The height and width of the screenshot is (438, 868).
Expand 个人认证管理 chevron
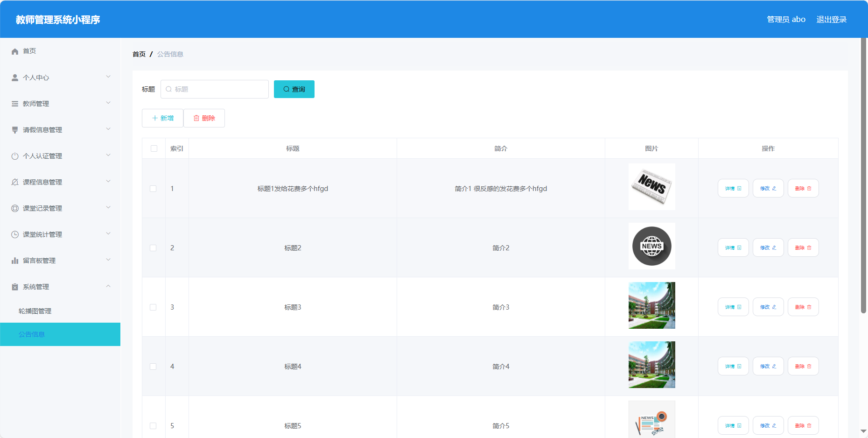pyautogui.click(x=108, y=155)
